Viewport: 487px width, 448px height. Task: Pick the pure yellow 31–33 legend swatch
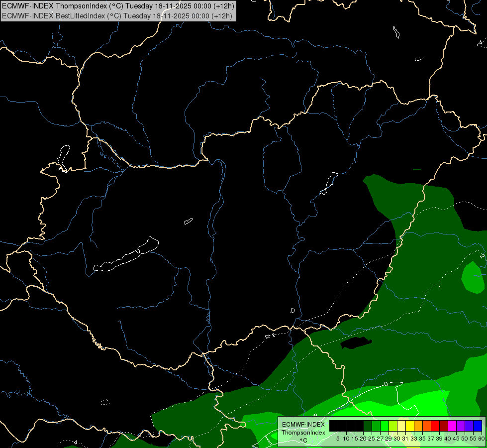[410, 426]
